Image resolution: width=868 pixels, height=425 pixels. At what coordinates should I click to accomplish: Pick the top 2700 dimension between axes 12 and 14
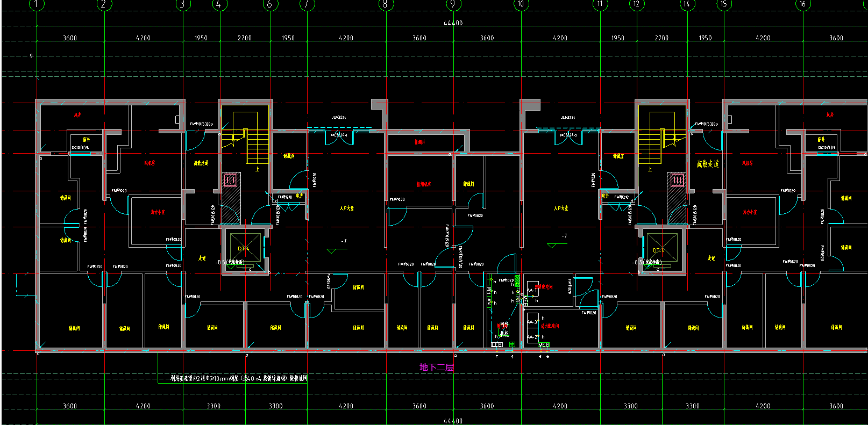pyautogui.click(x=662, y=38)
